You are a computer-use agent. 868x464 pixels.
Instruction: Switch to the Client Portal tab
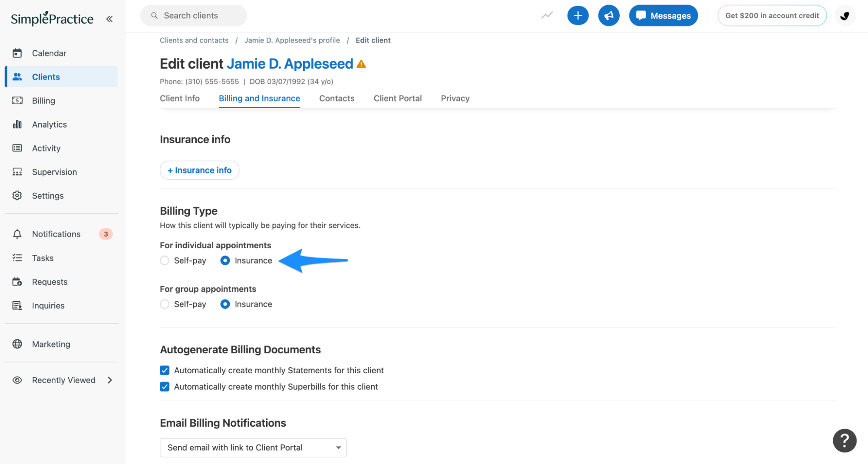click(x=397, y=99)
